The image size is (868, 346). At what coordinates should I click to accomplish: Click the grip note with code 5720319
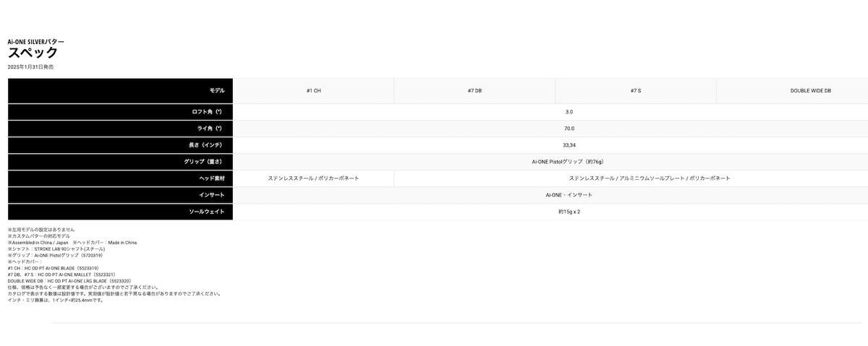[55, 256]
